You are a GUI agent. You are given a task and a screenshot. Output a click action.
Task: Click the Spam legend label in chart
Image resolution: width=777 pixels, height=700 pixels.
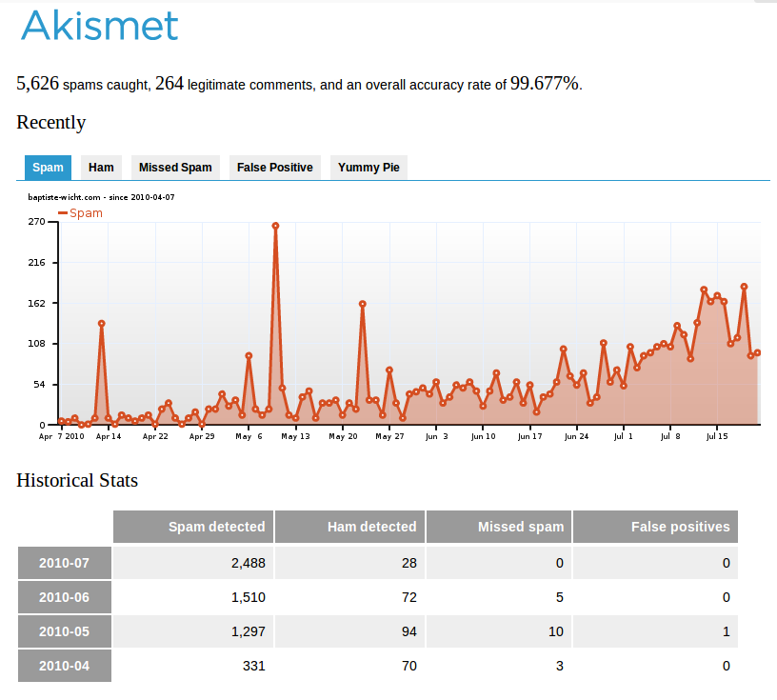86,213
